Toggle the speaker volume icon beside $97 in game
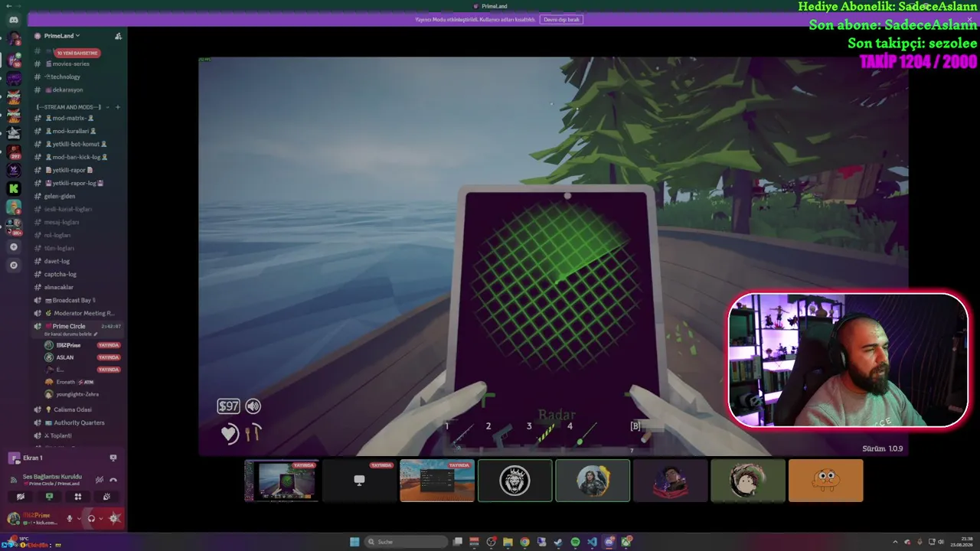This screenshot has width=980, height=551. pyautogui.click(x=253, y=406)
